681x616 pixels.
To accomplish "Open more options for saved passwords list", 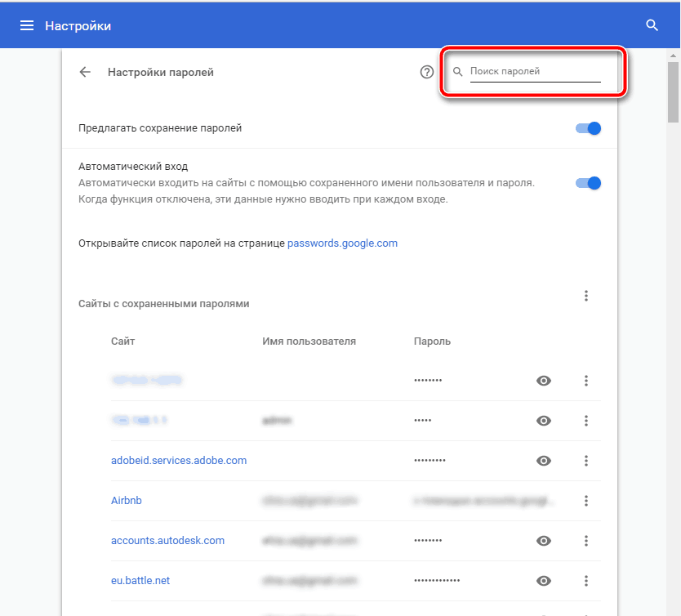I will (586, 296).
